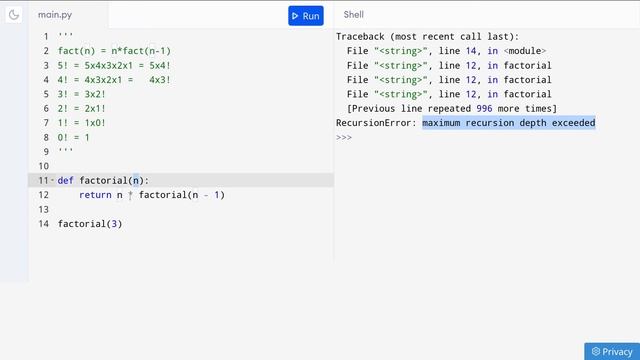This screenshot has width=640, height=360.
Task: Click line number 1 in the gutter
Action: [x=46, y=37]
